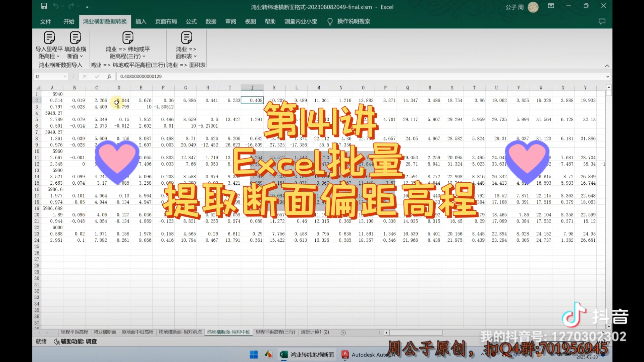Click the Redo icon

point(71,6)
